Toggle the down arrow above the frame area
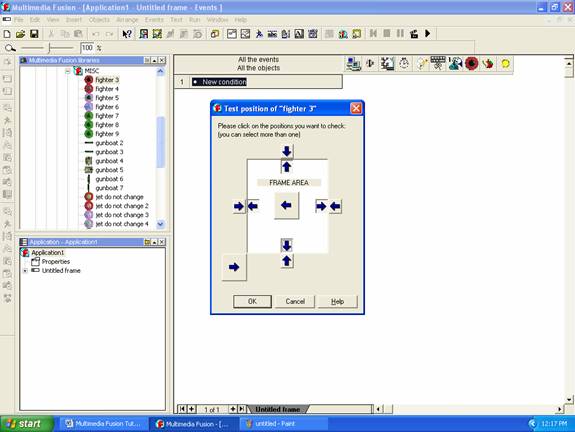Screen dimensions: 575x432 pyautogui.click(x=287, y=151)
